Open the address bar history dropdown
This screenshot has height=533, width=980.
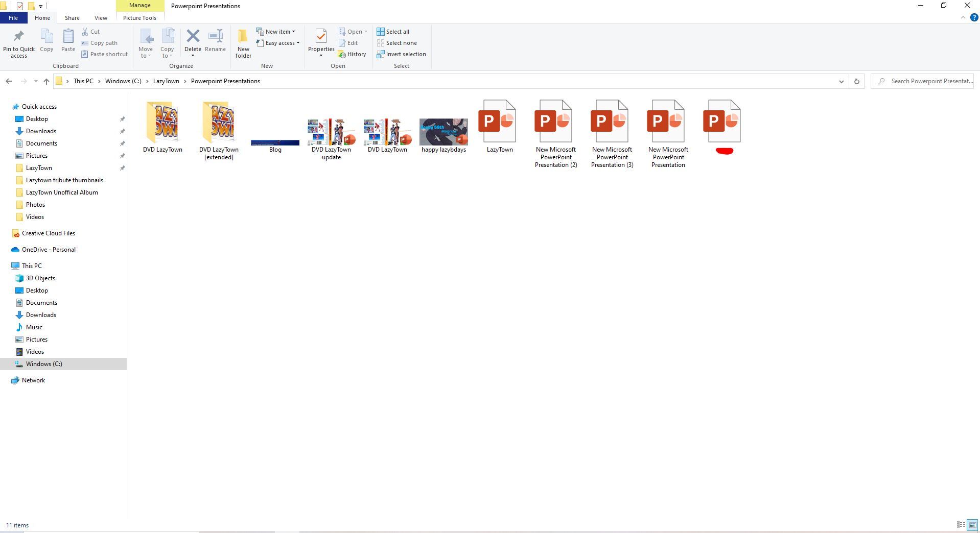[x=841, y=81]
